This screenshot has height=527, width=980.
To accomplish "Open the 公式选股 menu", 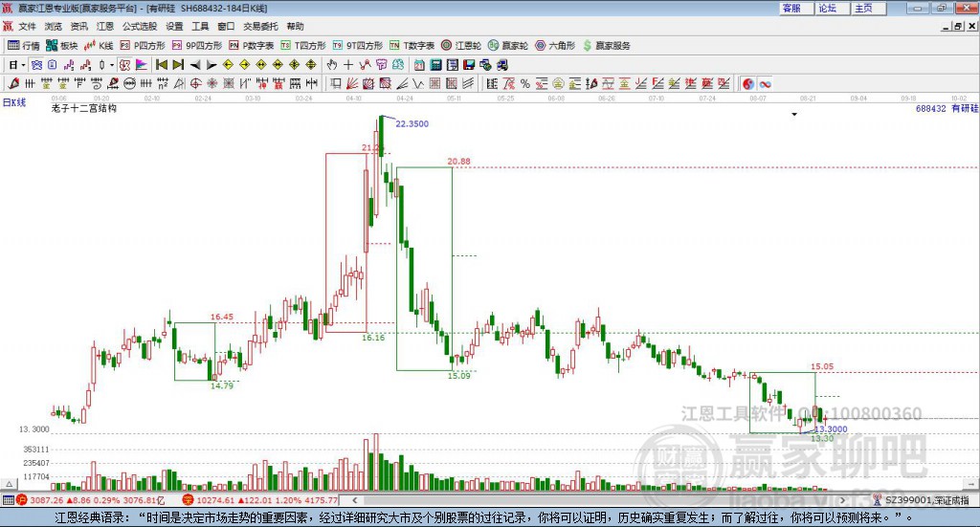I will [140, 26].
